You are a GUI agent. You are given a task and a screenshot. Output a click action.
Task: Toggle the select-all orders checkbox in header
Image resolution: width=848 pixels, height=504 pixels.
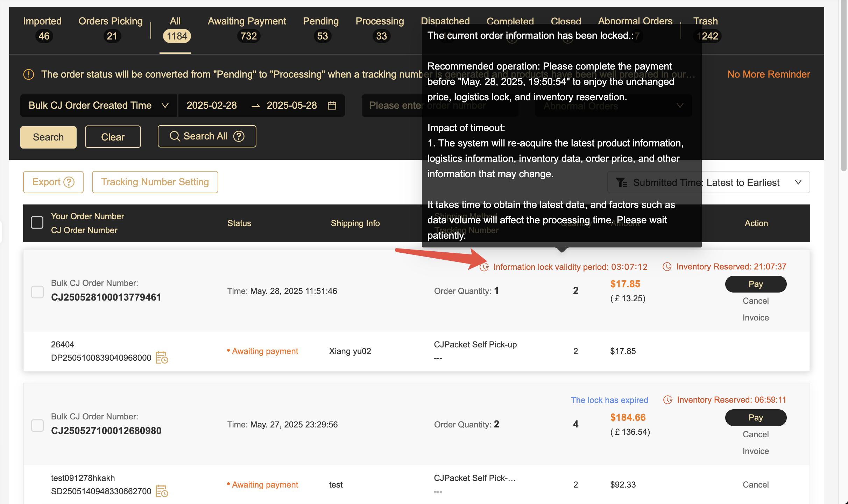(x=37, y=222)
